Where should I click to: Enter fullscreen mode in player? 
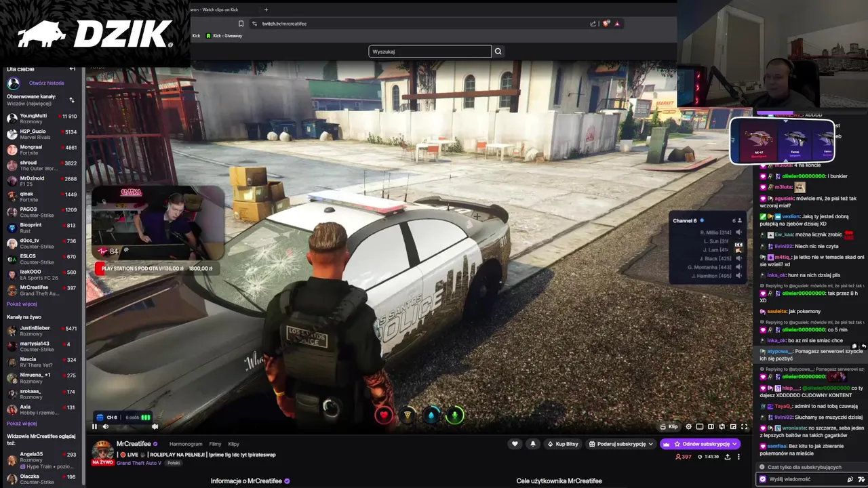tap(744, 426)
